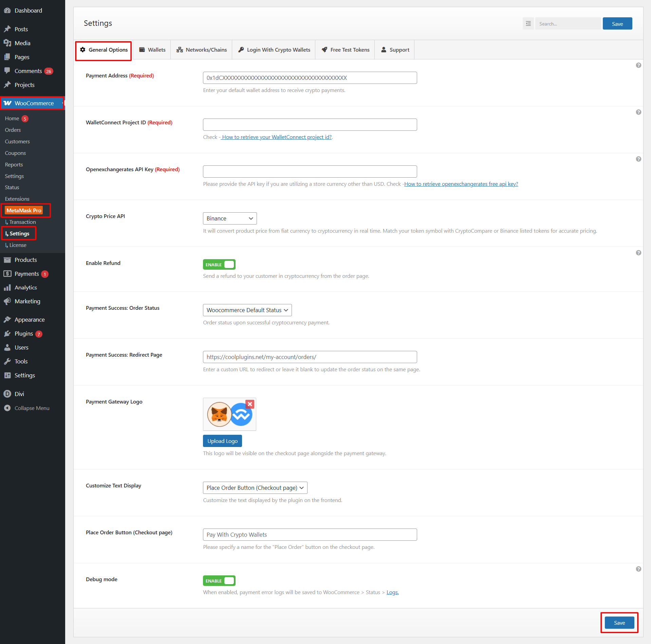Click the WalletConnect Project ID field

310,125
